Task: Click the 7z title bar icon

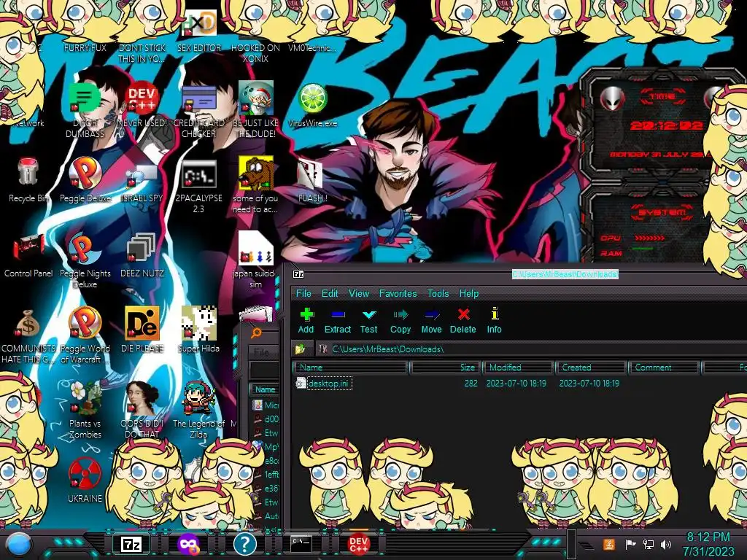Action: coord(298,274)
